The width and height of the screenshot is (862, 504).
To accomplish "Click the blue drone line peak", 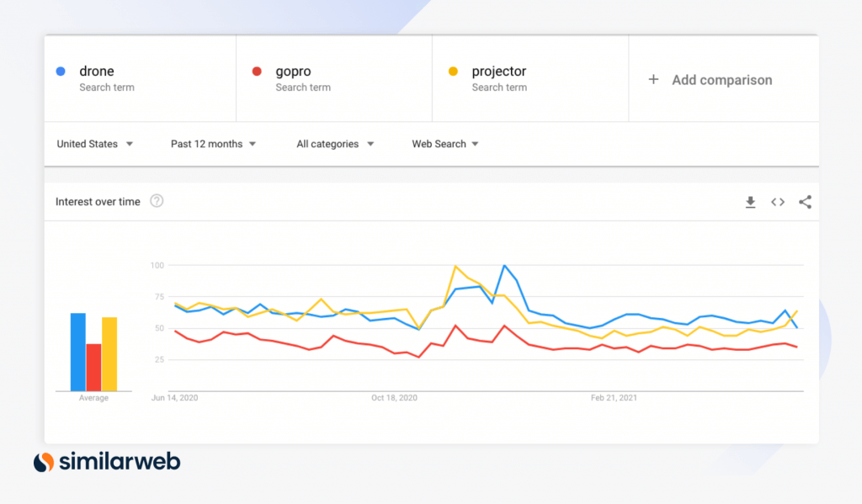I will [x=505, y=266].
